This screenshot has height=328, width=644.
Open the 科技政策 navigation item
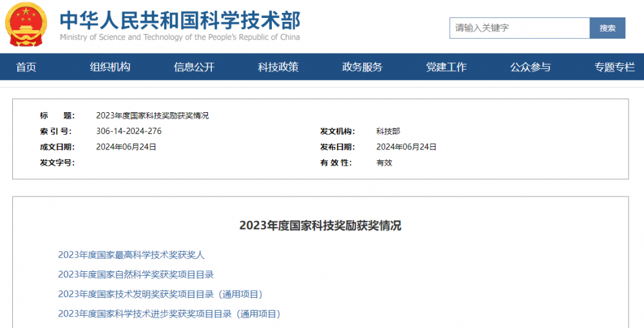[278, 67]
